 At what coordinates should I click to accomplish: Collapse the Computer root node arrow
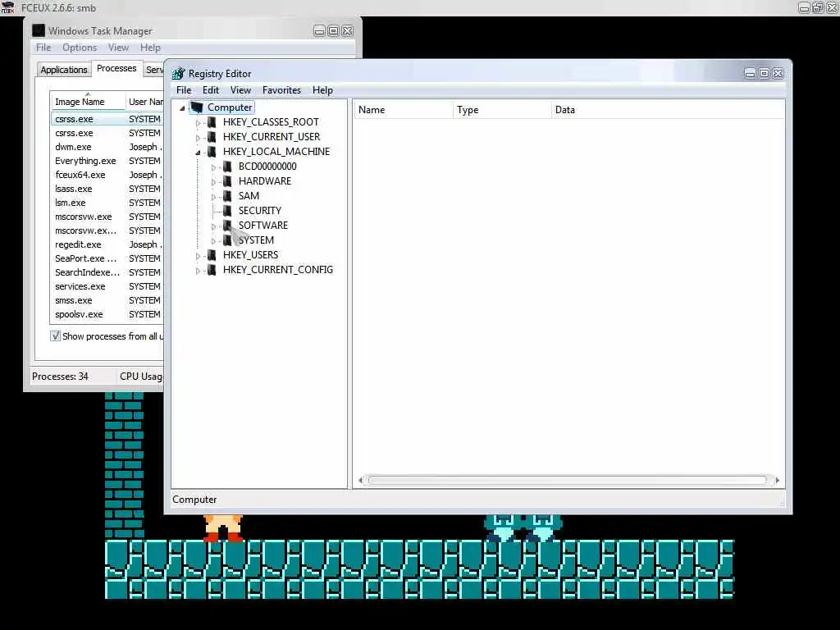182,108
